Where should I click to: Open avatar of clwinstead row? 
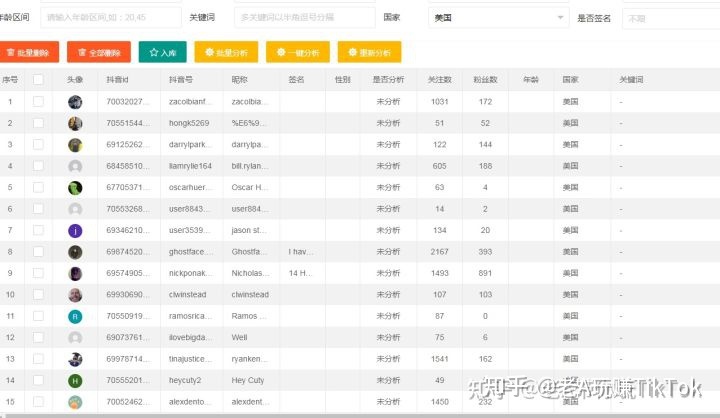click(x=75, y=295)
